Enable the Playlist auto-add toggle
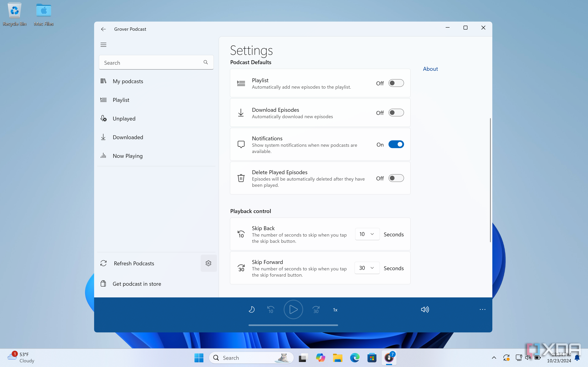 (x=396, y=83)
